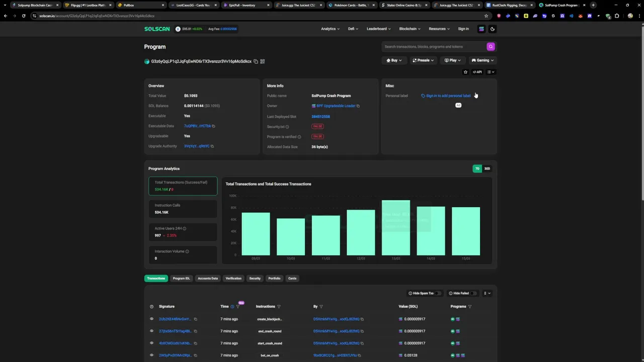The width and height of the screenshot is (644, 362).
Task: Switch network with the Solana icon button
Action: 481,29
